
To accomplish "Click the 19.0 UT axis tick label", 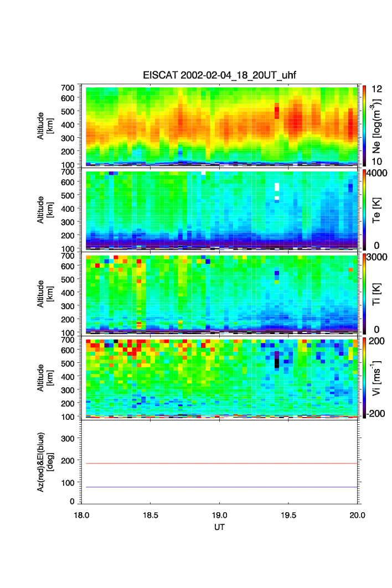I will (x=220, y=514).
